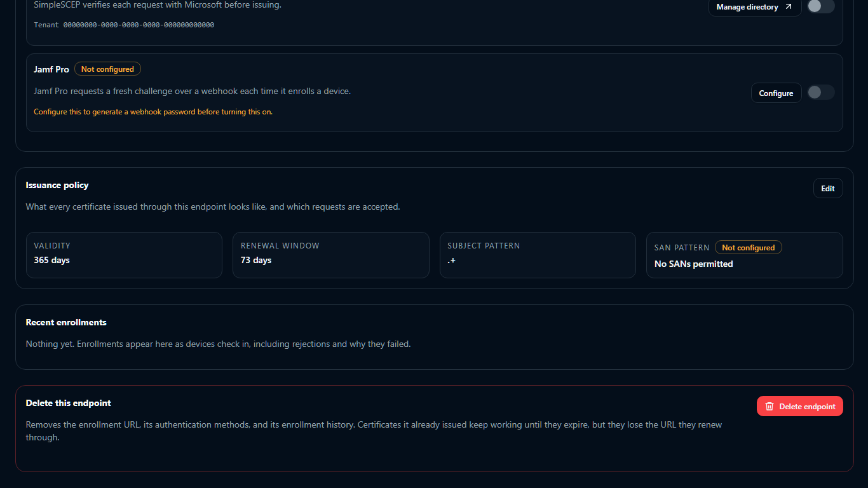Toggle the Microsoft tenant verification switch
868x488 pixels.
(x=820, y=6)
